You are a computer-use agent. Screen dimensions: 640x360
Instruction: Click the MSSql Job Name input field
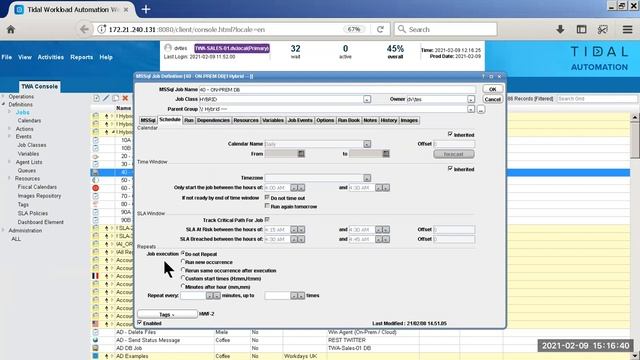coord(337,89)
